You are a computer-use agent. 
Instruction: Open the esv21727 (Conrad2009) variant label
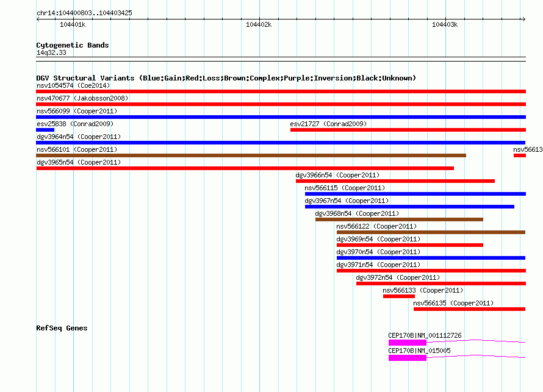pyautogui.click(x=328, y=124)
